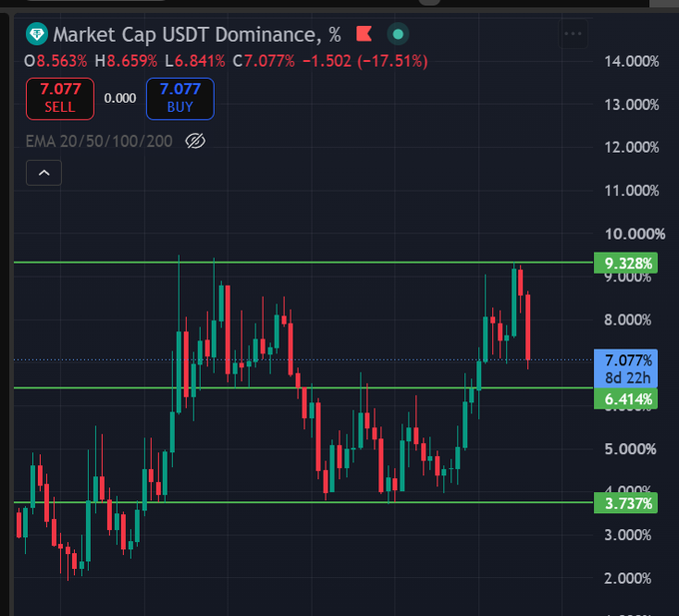Click the close value C7.077%

point(264,61)
